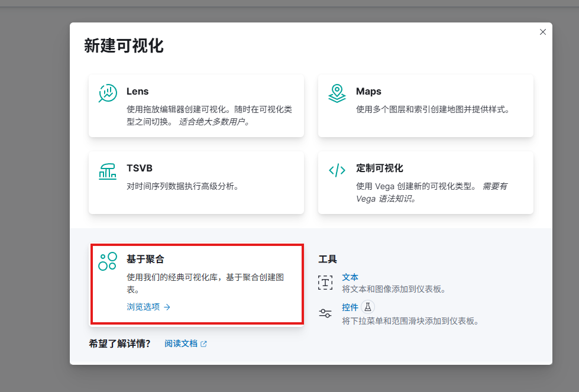Click the 控件 sliders icon
The width and height of the screenshot is (579, 392).
pyautogui.click(x=325, y=313)
